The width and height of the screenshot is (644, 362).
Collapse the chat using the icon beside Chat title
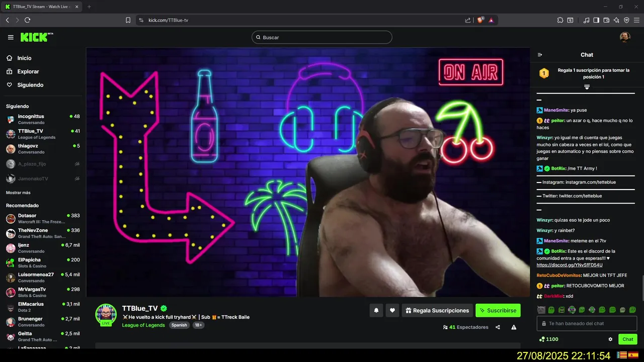[x=540, y=55]
